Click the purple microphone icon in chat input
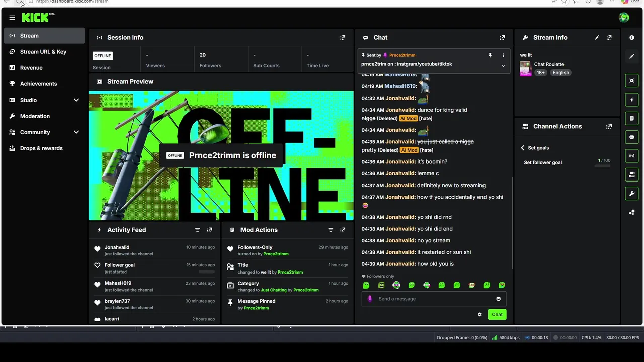The height and width of the screenshot is (362, 644). click(370, 299)
